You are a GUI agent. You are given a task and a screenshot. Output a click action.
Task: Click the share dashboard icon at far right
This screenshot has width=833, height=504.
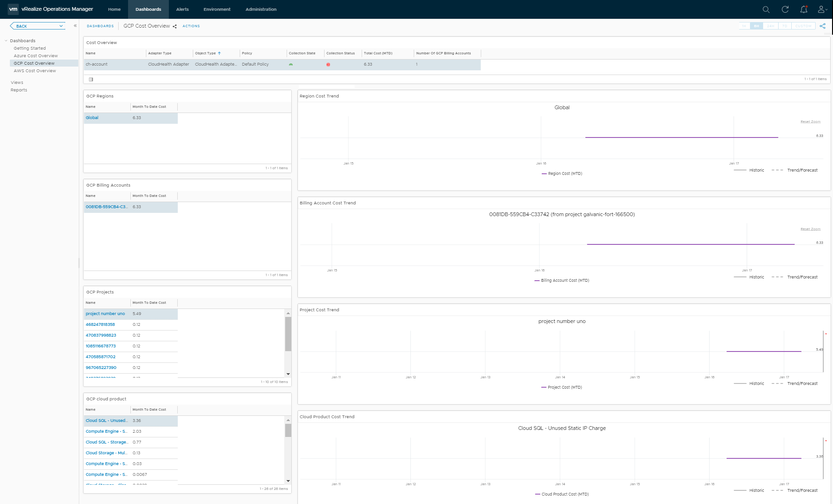822,26
